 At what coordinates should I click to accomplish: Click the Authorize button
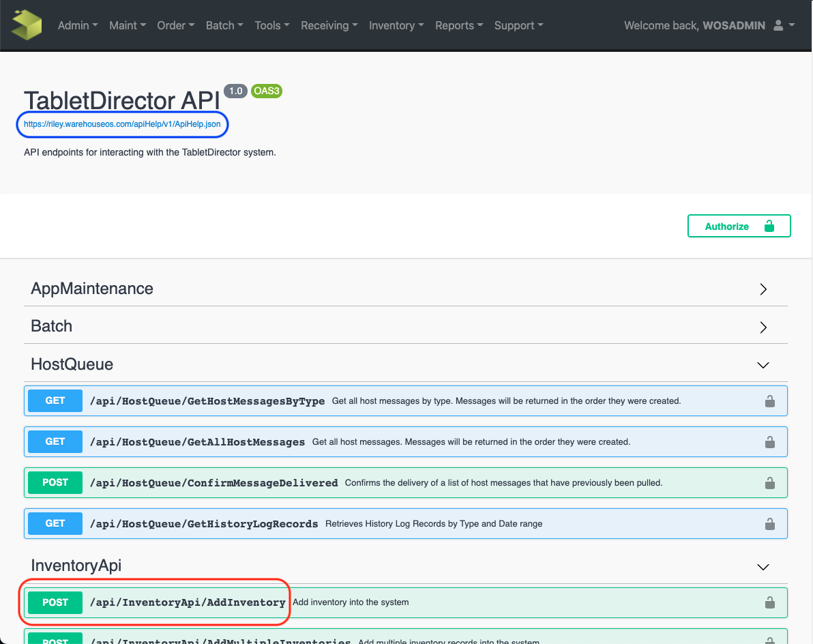click(x=739, y=226)
